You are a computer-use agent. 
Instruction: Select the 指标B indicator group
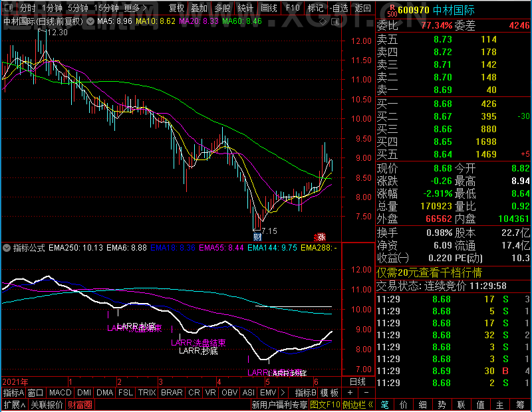click(x=306, y=393)
